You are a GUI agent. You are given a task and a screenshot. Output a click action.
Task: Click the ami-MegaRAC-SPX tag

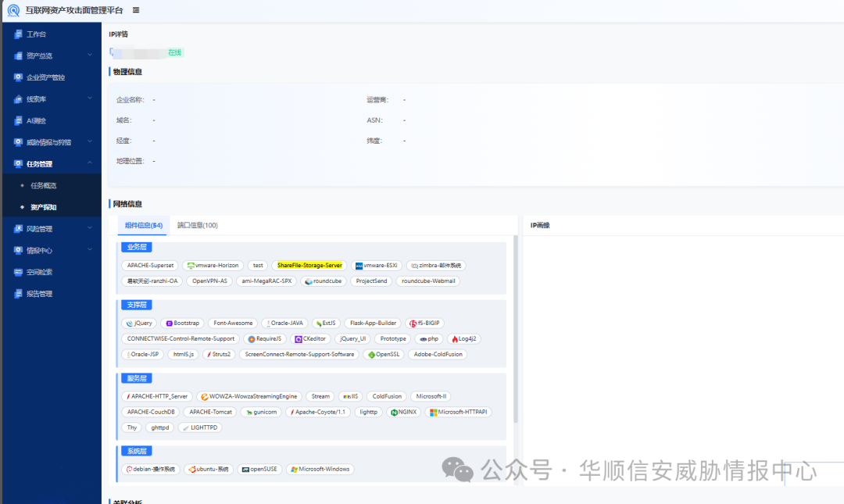266,281
